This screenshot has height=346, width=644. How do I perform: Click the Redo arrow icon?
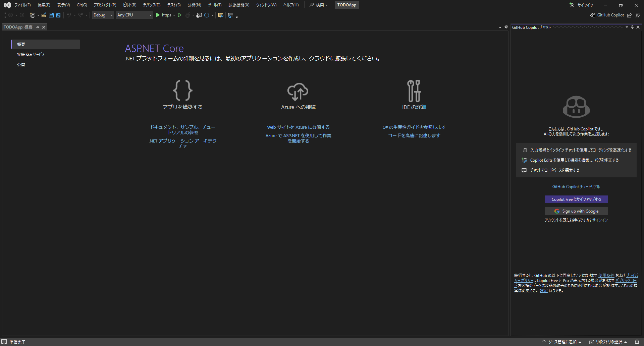point(80,15)
